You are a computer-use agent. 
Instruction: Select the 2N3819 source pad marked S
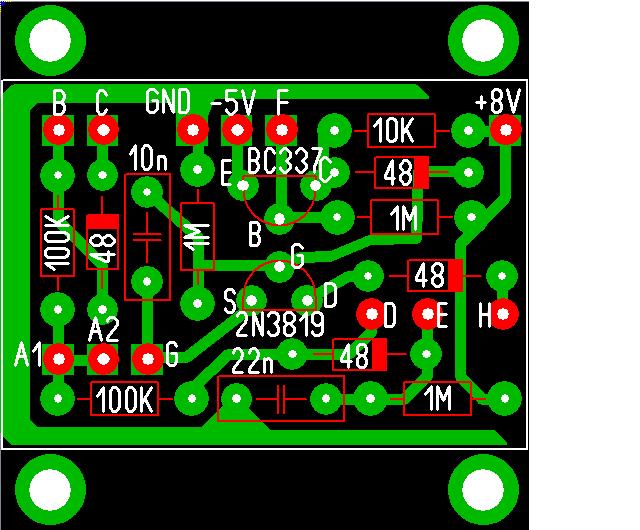[x=251, y=301]
